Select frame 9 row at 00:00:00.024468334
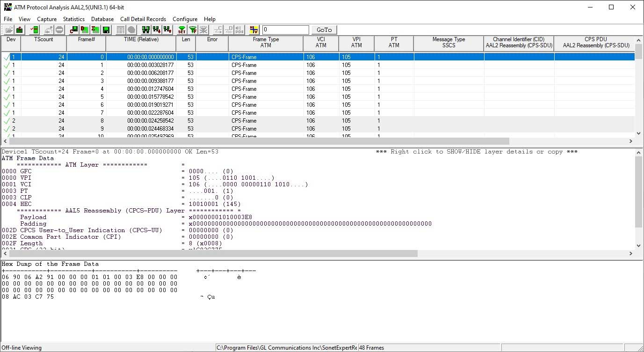The height and width of the screenshot is (352, 644). tap(318, 129)
